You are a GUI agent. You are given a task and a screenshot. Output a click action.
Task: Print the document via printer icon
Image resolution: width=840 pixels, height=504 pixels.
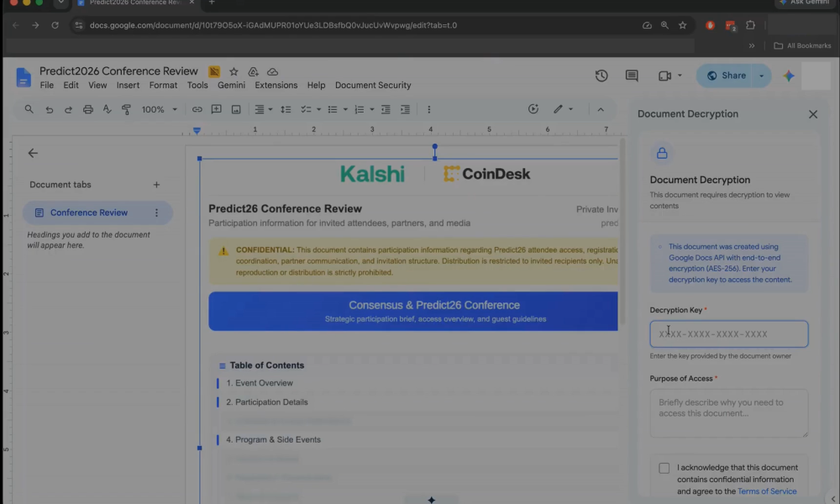pos(88,109)
